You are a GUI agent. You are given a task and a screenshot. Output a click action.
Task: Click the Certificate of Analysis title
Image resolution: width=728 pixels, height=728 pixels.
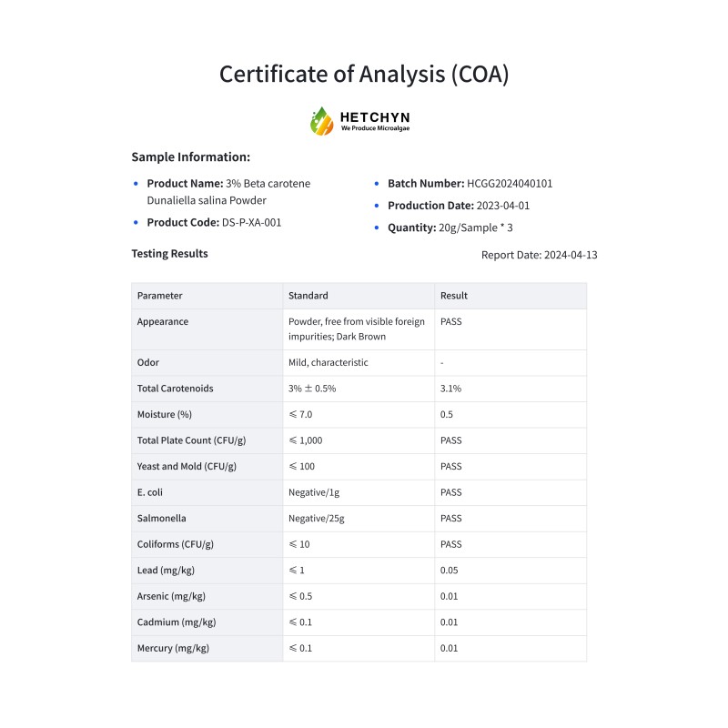364,74
